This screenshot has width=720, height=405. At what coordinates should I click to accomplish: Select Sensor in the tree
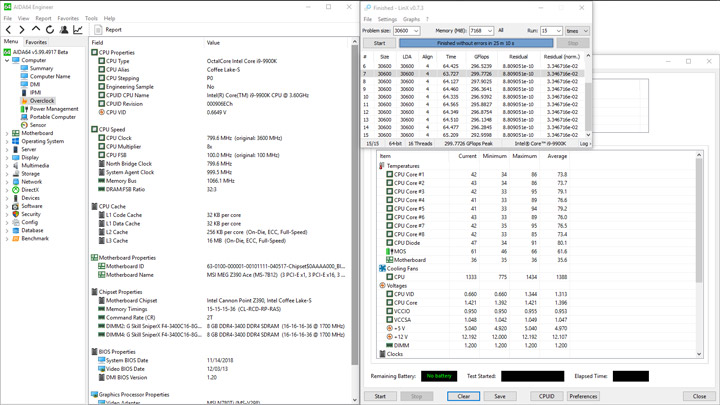point(38,125)
